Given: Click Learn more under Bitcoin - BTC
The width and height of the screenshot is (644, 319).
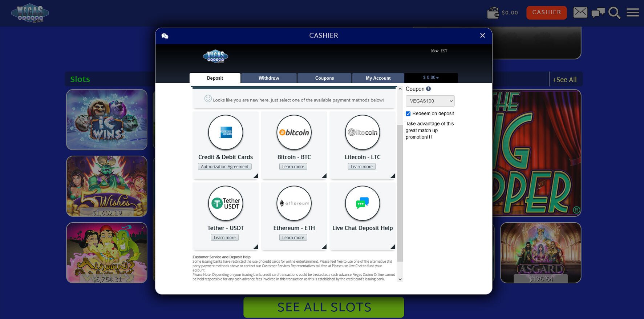Looking at the screenshot, I should (293, 167).
